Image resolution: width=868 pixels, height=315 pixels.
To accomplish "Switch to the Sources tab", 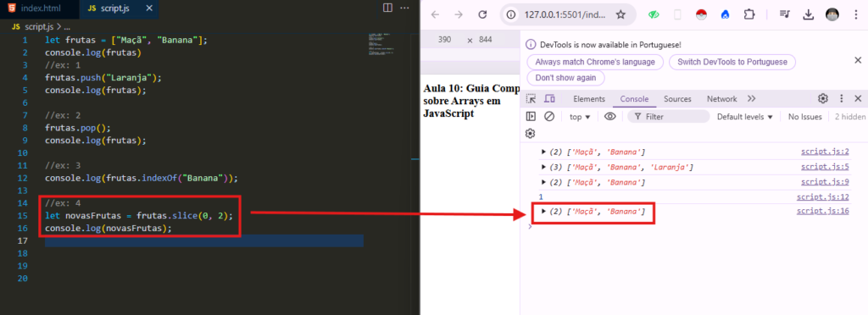I will coord(677,99).
